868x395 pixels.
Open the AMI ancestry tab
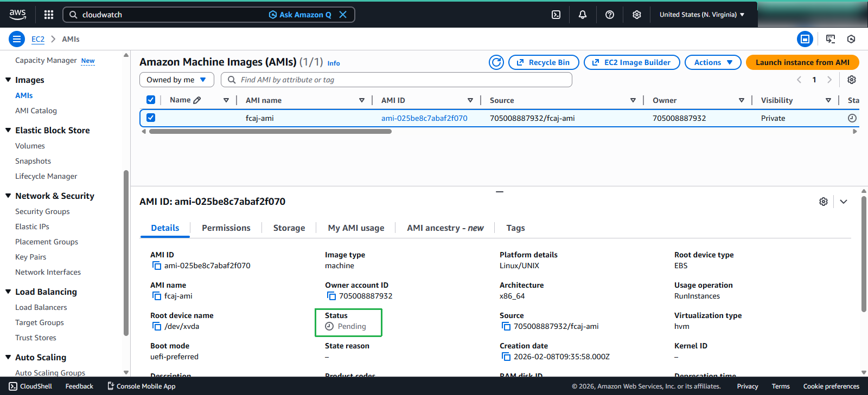[445, 228]
